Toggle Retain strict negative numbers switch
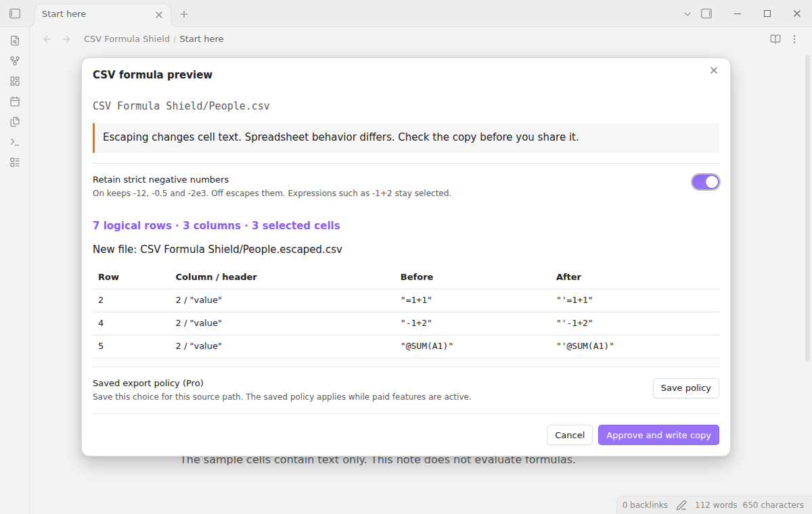Screen dimensions: 812x514 coord(705,182)
